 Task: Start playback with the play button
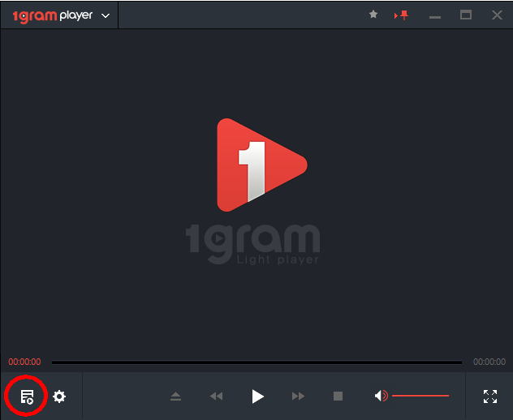tap(258, 396)
